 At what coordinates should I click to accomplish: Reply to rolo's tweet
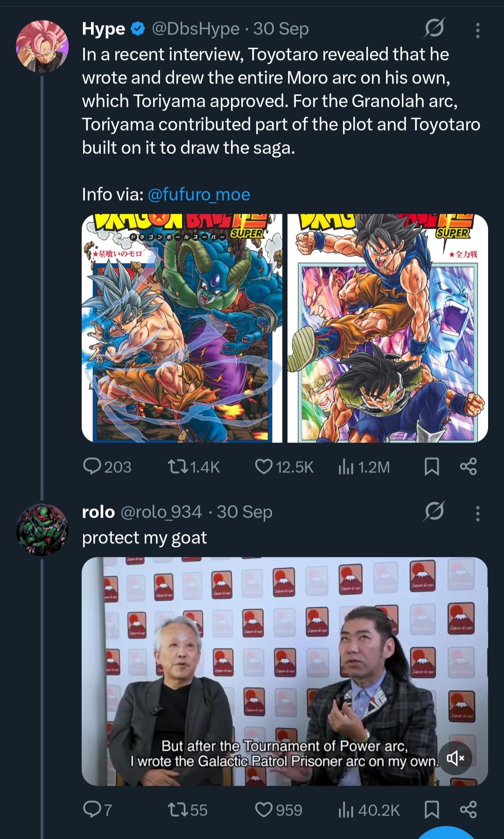92,810
